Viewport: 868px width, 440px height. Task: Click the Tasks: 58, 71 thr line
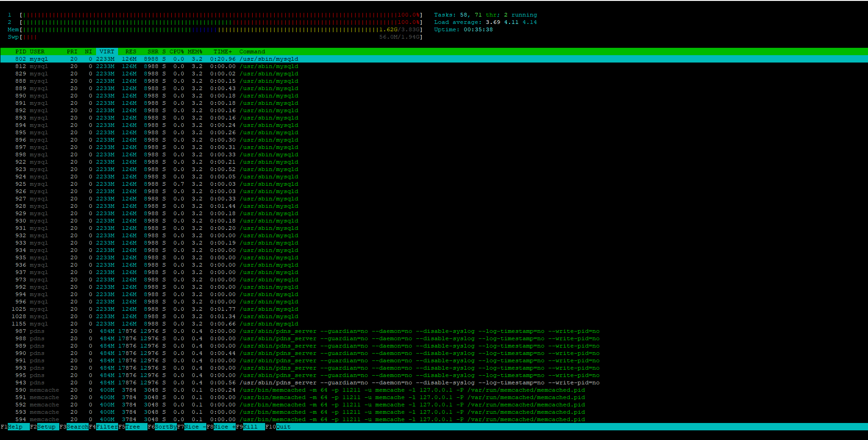coord(486,15)
